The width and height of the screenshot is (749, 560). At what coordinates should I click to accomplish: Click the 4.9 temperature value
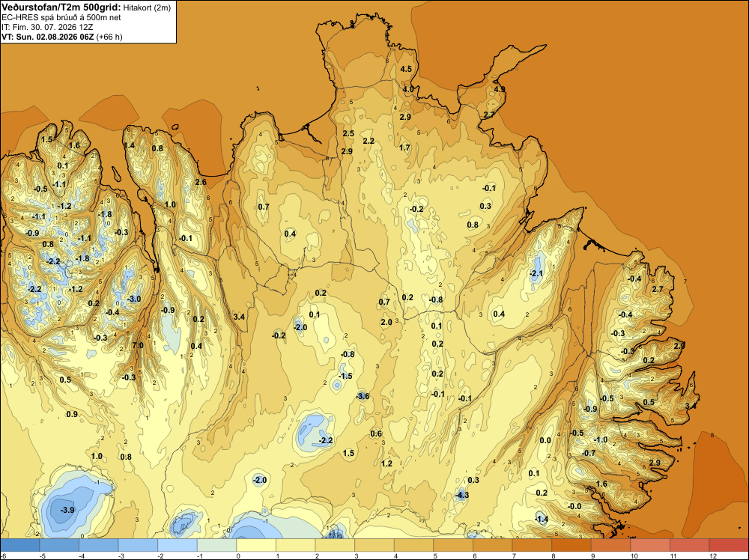click(x=500, y=89)
